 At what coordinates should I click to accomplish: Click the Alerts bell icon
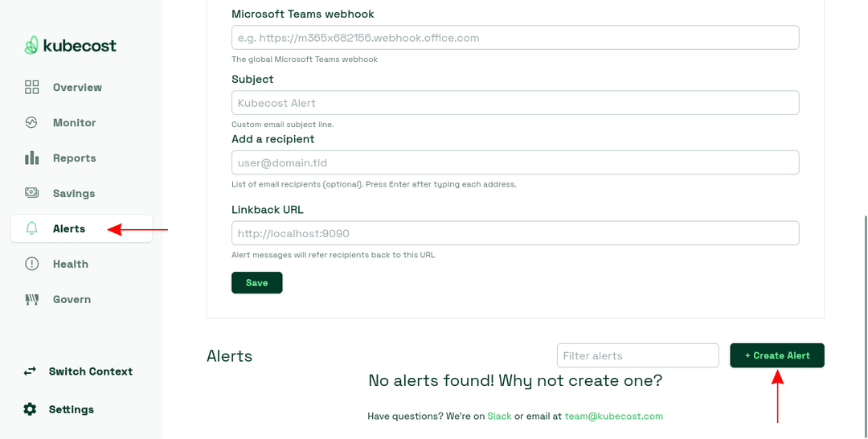point(31,229)
